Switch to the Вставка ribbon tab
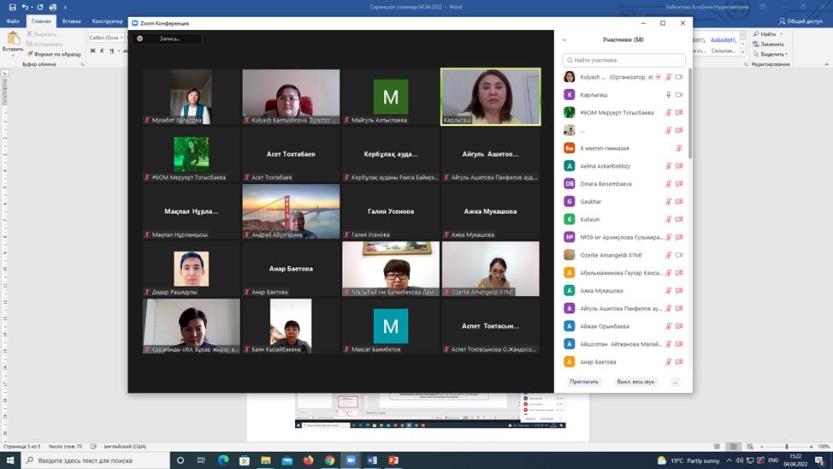833x469 pixels. point(71,21)
